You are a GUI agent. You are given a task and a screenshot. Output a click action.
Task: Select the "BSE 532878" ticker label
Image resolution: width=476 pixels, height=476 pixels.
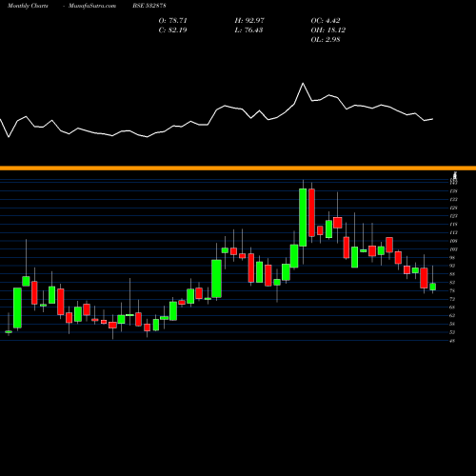click(x=149, y=6)
